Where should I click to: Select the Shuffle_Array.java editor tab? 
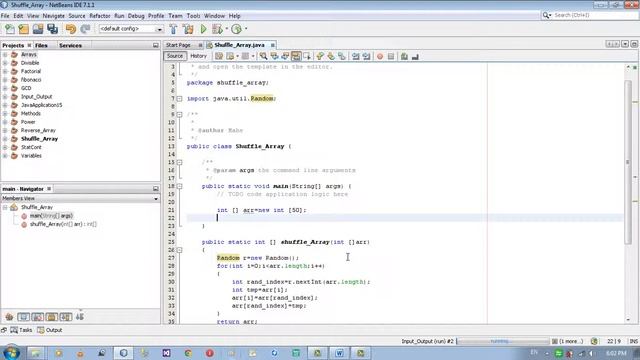click(239, 45)
